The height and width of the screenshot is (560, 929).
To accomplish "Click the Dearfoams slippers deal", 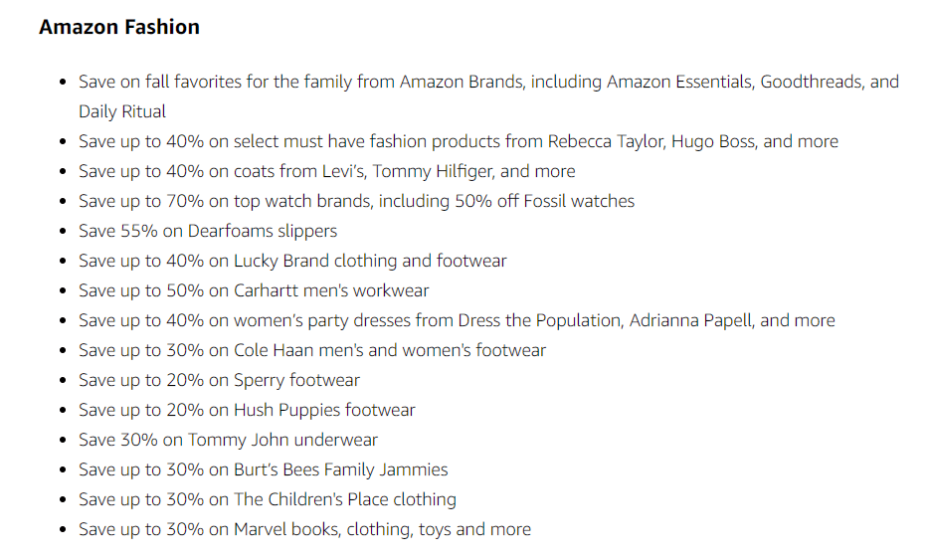I will [207, 231].
